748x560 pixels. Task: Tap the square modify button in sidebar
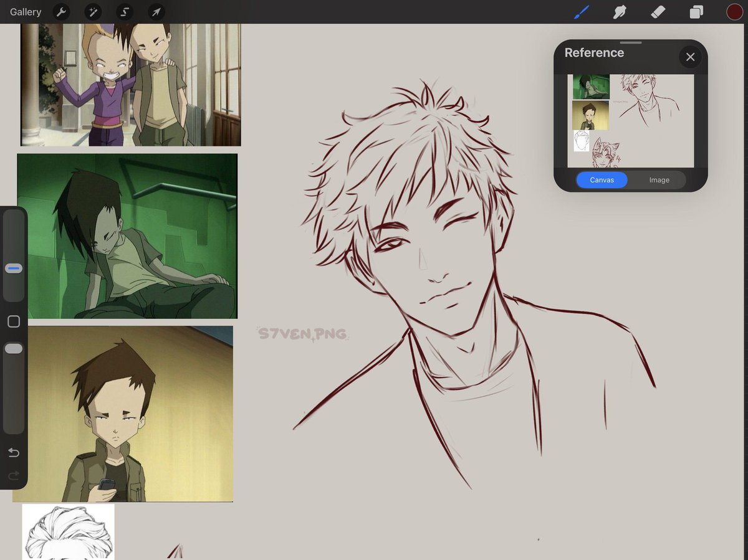click(x=14, y=321)
